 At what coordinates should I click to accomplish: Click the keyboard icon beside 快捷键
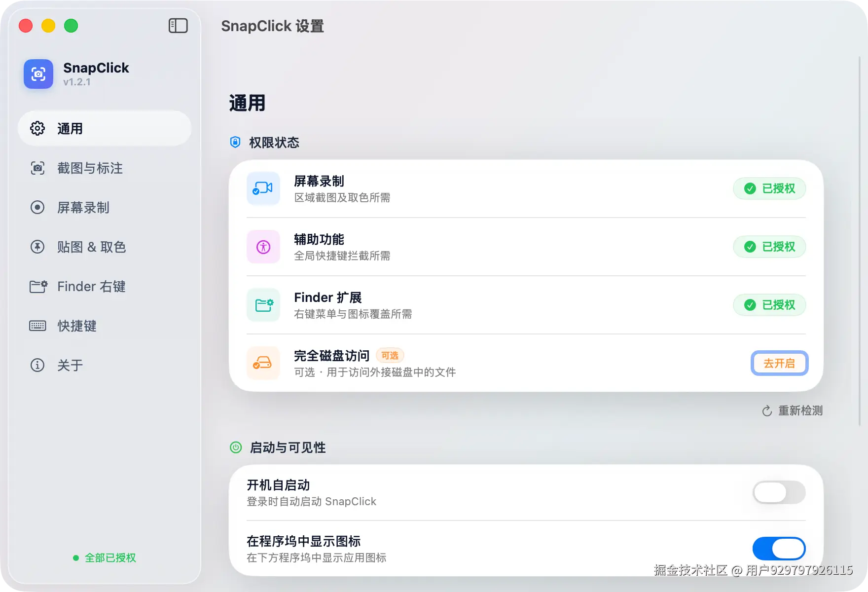37,326
